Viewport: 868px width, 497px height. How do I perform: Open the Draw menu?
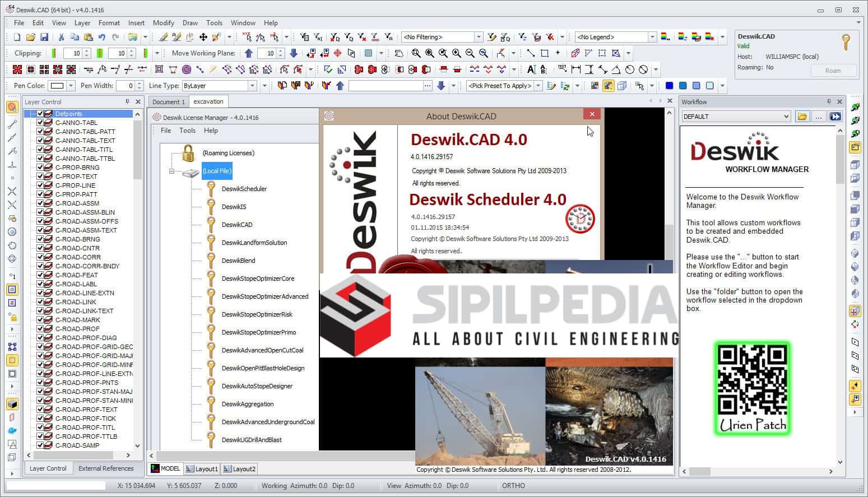190,23
